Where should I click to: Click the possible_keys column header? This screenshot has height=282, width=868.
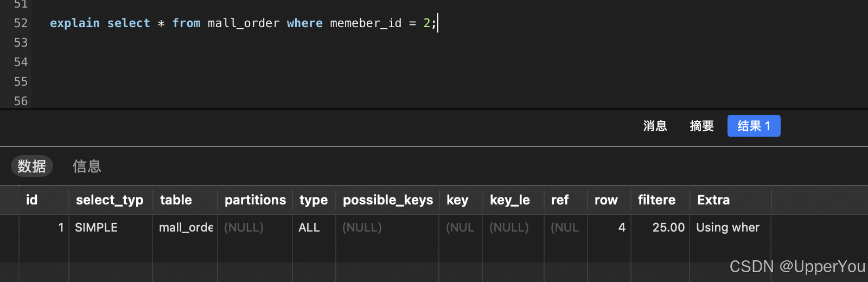387,200
